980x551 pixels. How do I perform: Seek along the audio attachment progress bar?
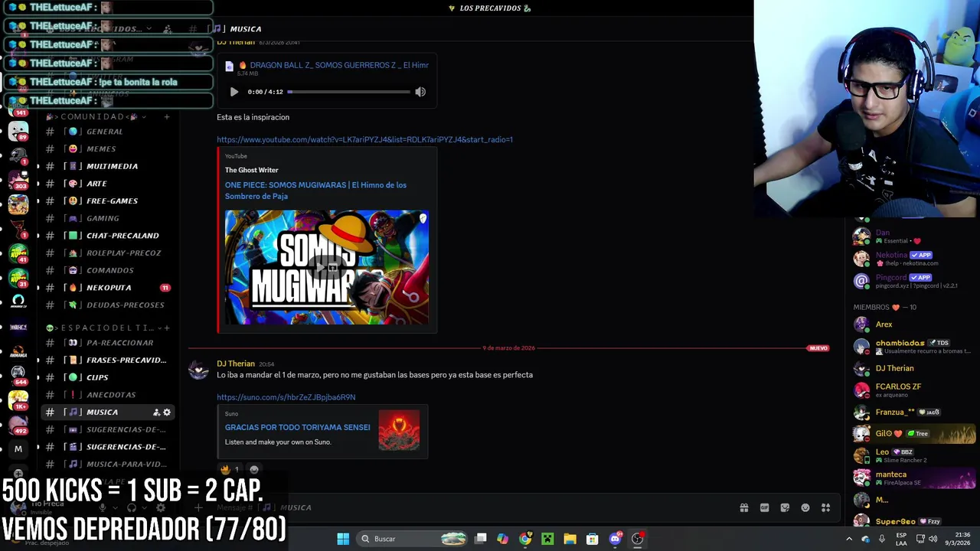pyautogui.click(x=349, y=92)
